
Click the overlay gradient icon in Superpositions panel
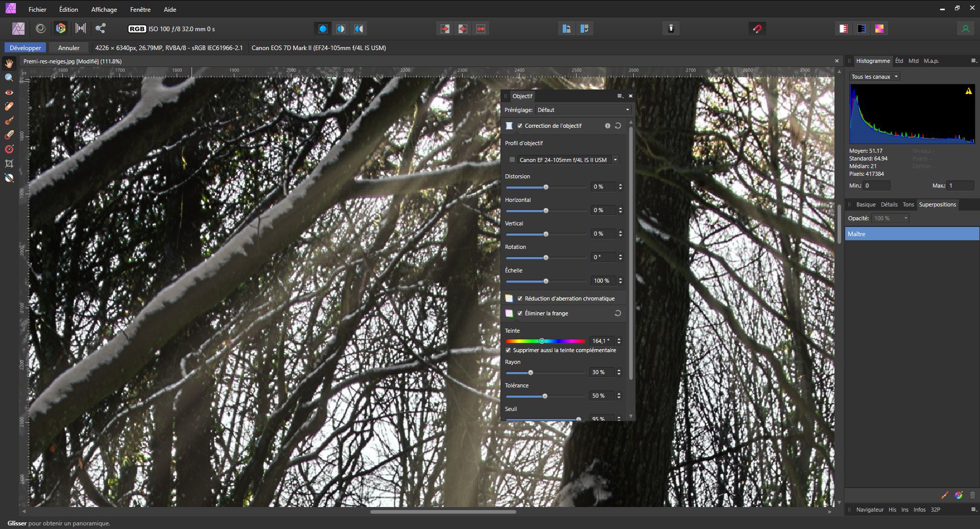pyautogui.click(x=959, y=495)
